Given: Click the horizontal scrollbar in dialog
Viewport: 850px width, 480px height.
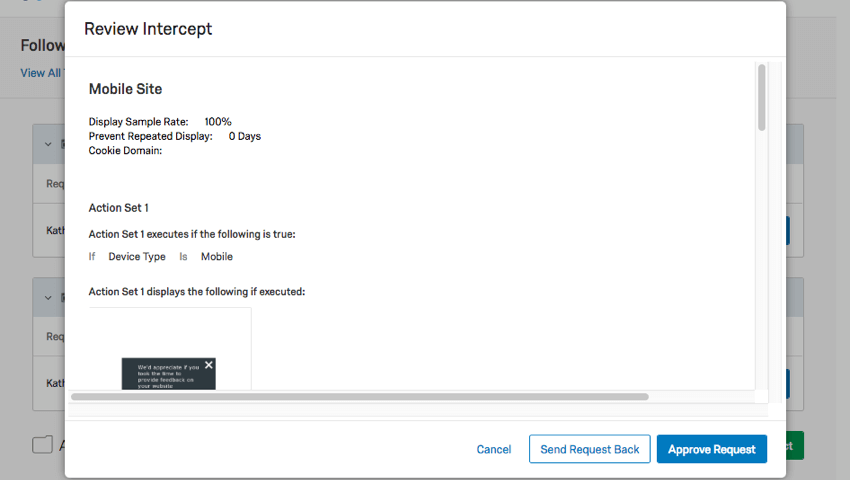Looking at the screenshot, I should pos(360,396).
